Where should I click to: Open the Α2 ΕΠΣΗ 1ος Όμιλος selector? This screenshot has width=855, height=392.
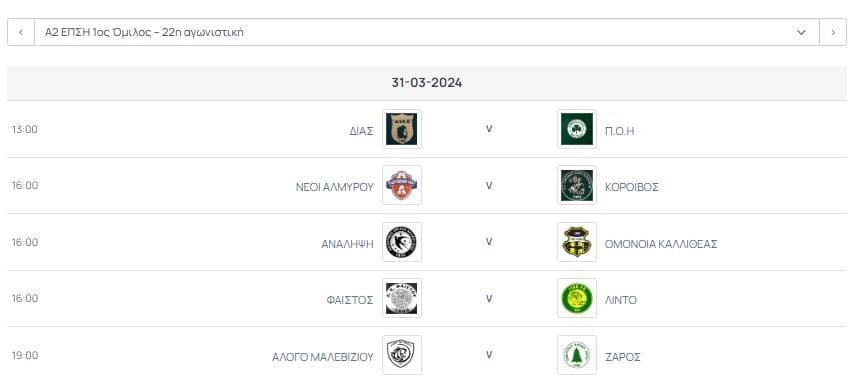tap(427, 32)
